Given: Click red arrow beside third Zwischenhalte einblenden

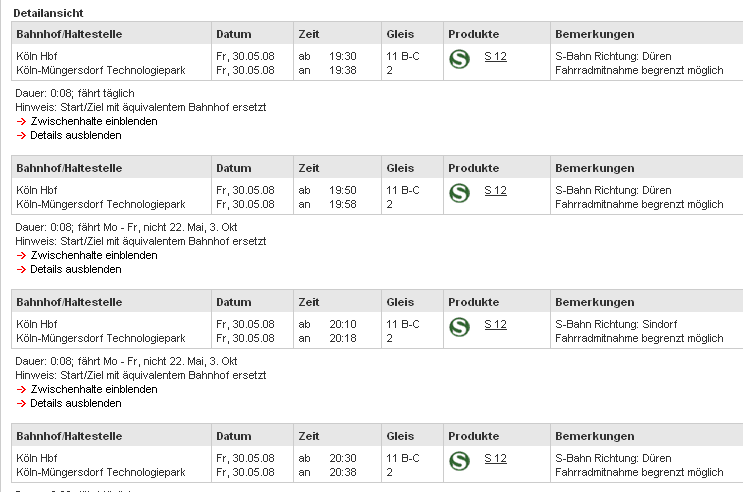Looking at the screenshot, I should [21, 390].
